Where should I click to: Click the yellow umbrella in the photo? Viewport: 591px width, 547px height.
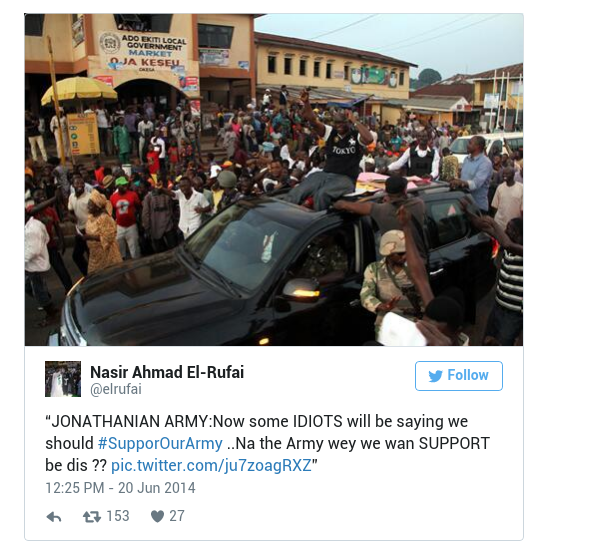(x=79, y=90)
